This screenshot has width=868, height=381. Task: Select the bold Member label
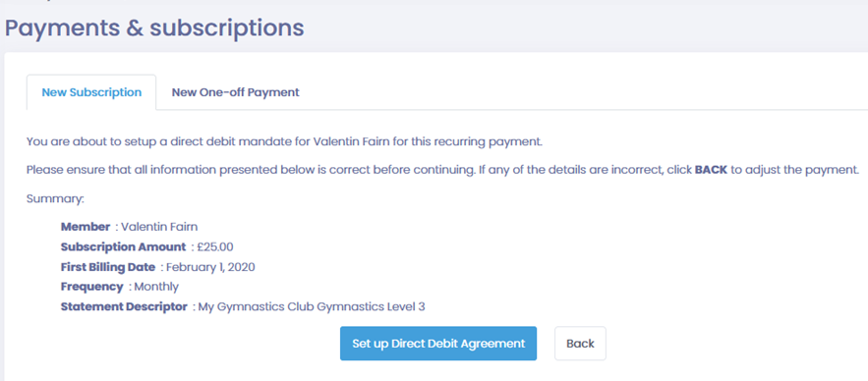(86, 227)
